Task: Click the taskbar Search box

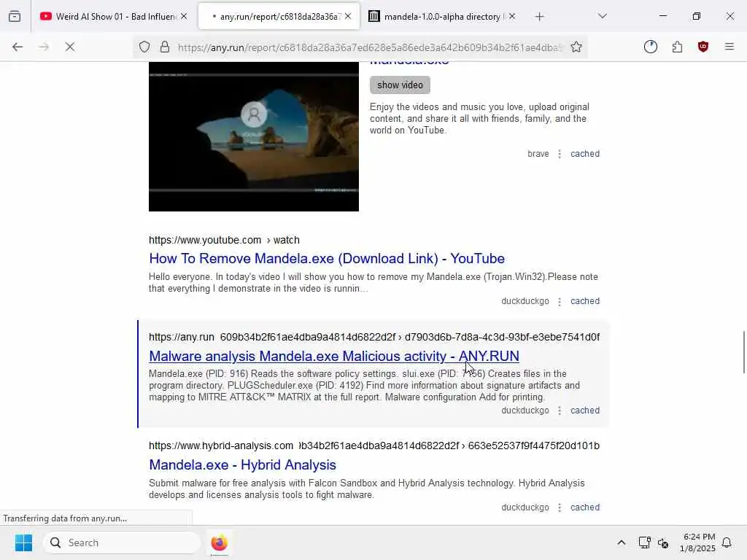Action: click(x=122, y=542)
